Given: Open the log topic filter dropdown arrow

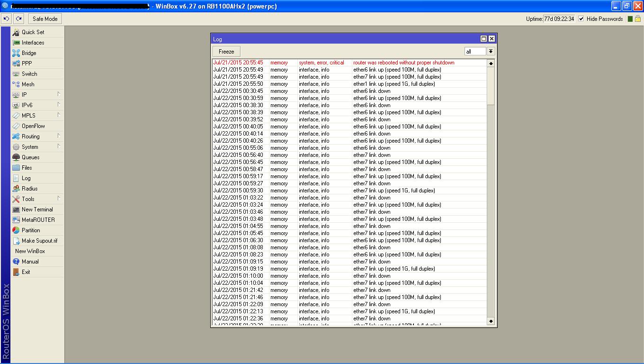Looking at the screenshot, I should [x=491, y=51].
